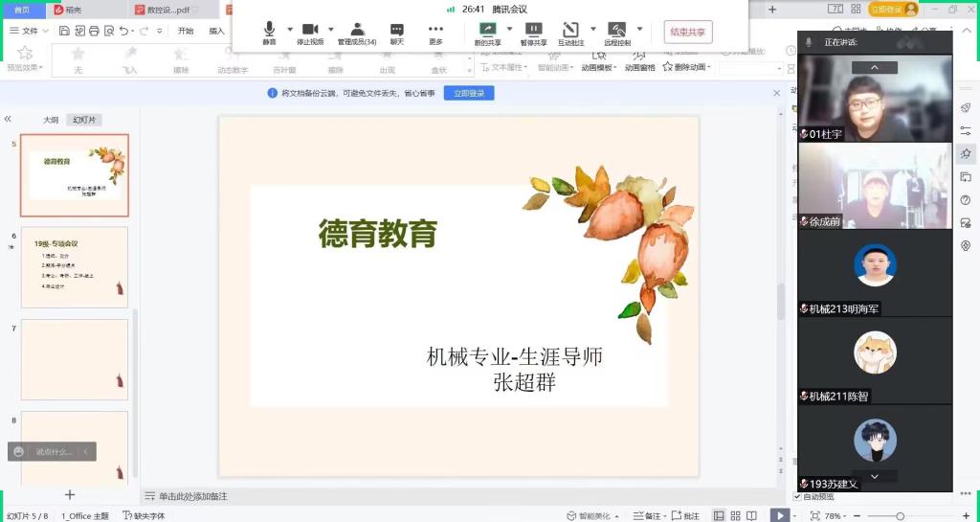Adjust the zoom slider in status bar
Screen dimensions: 980x522
coord(900,516)
